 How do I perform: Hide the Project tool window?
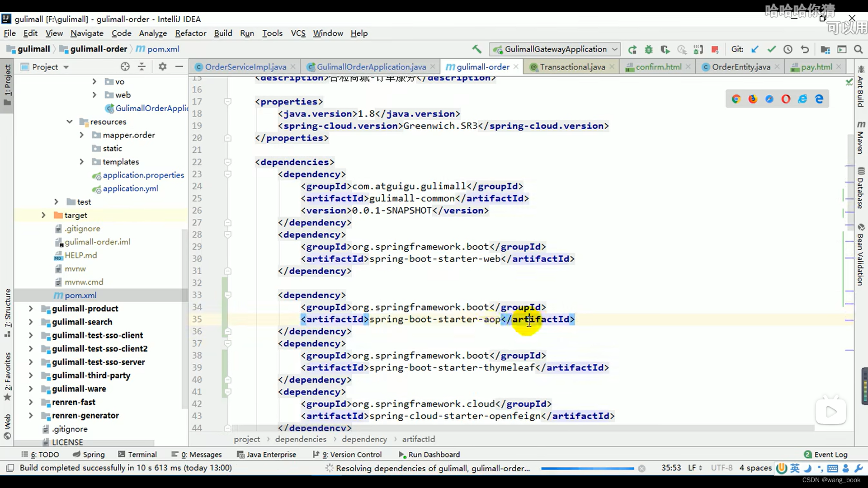tap(179, 67)
